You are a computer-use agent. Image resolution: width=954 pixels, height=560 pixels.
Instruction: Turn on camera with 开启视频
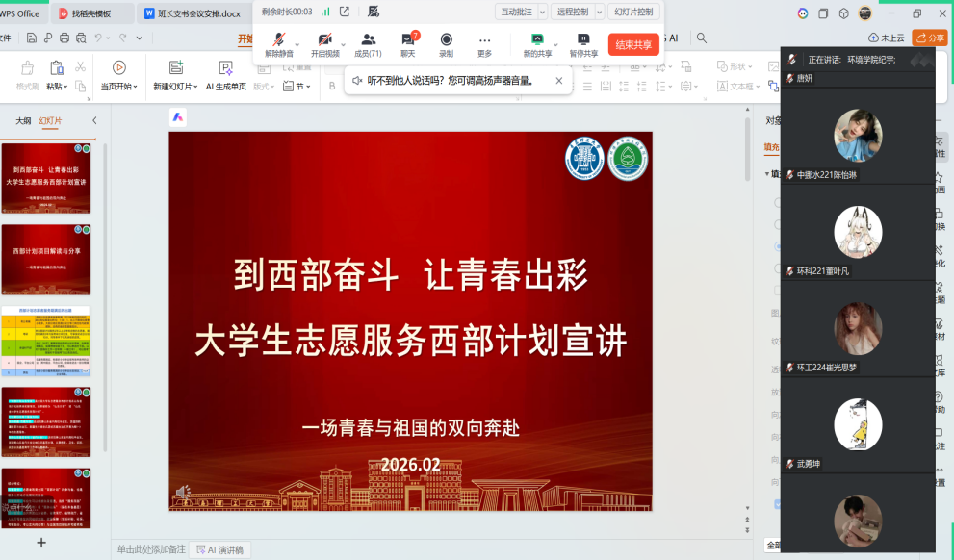click(325, 44)
